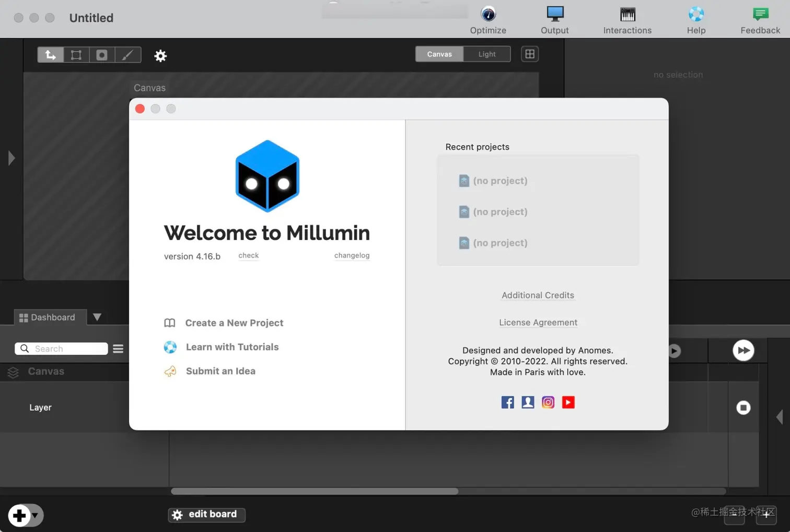Click check for version update link
The image size is (790, 532).
248,256
